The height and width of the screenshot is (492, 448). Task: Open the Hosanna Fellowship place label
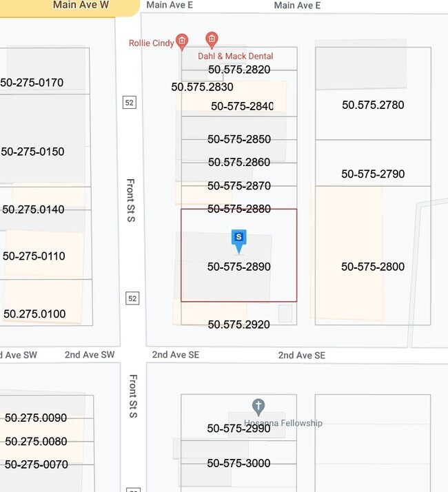[283, 423]
